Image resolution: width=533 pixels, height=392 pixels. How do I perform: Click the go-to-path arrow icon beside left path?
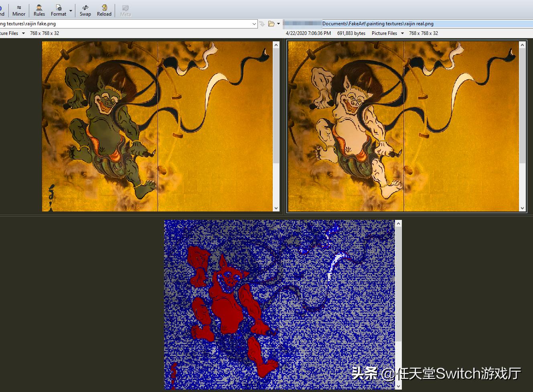click(262, 24)
